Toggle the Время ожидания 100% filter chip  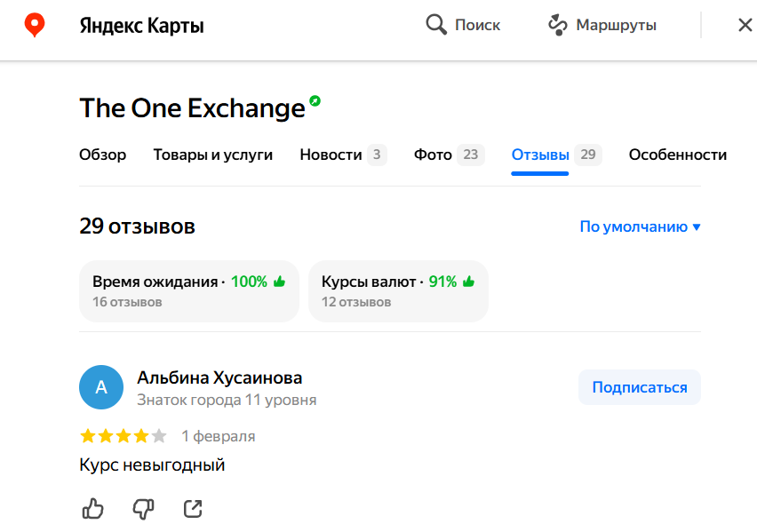(x=188, y=291)
